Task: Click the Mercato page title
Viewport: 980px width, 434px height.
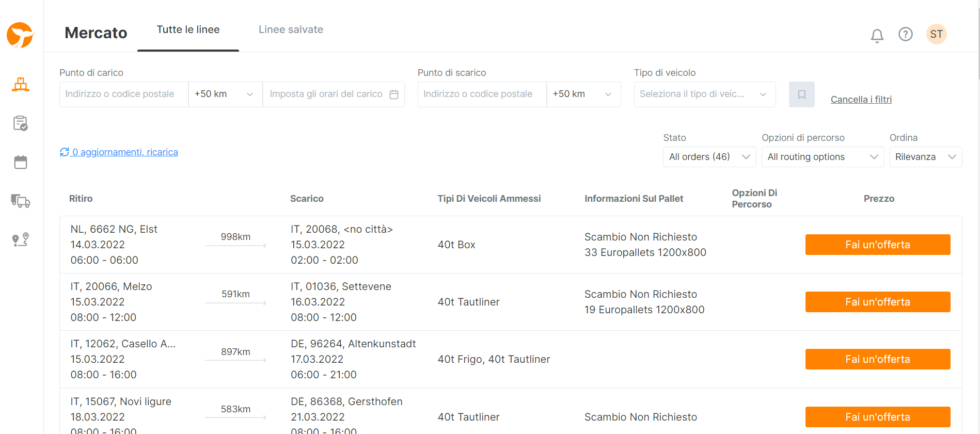Action: click(x=96, y=33)
